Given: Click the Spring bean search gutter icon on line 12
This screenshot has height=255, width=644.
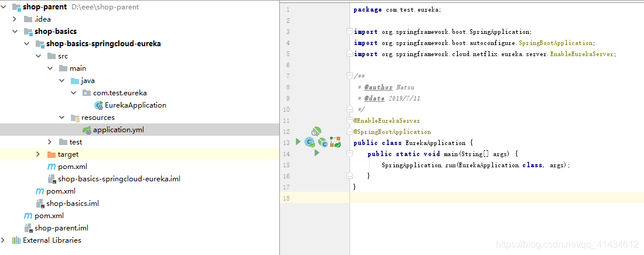Looking at the screenshot, I should point(316,132).
